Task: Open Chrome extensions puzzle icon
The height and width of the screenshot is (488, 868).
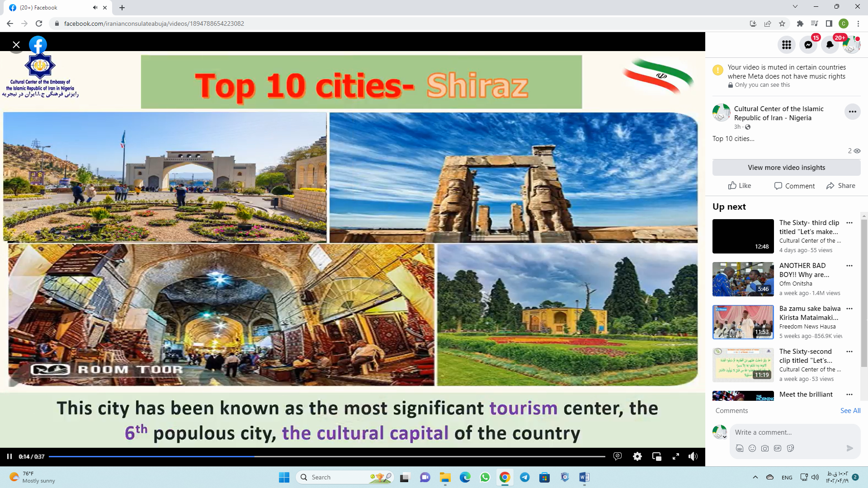Action: pos(800,23)
